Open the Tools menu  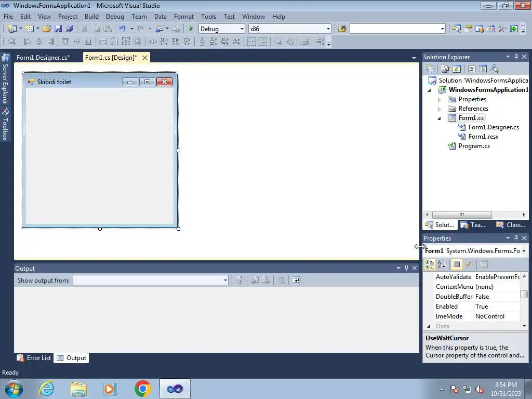click(208, 16)
